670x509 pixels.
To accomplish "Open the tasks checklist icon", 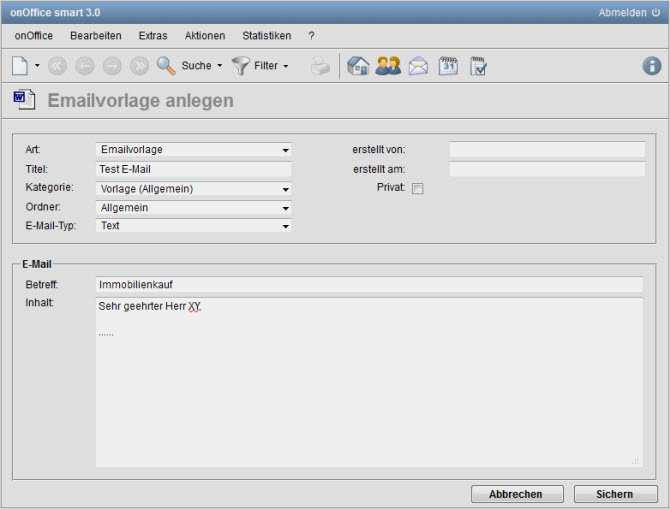I will coord(478,66).
